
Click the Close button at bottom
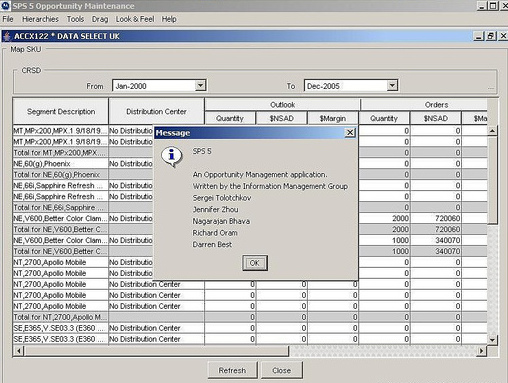pos(282,370)
